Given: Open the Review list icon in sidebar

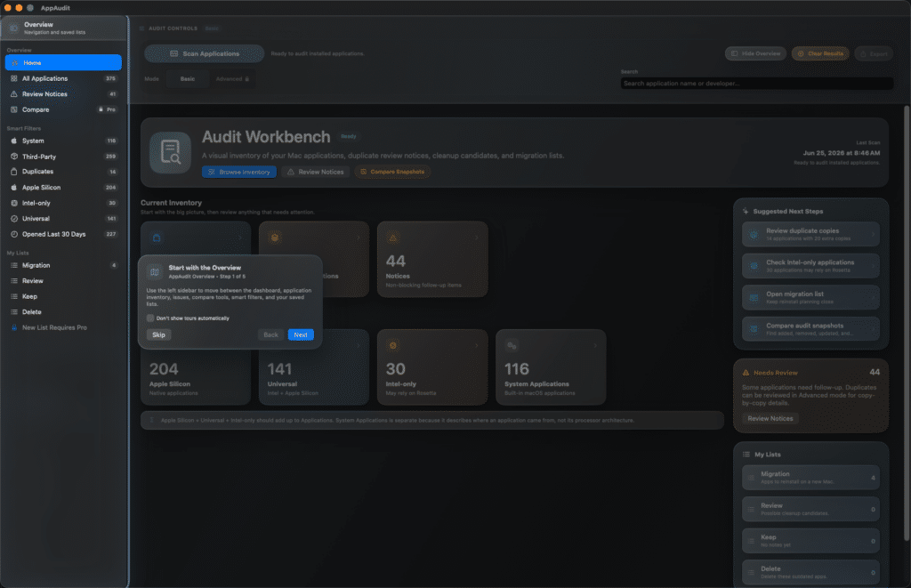Looking at the screenshot, I should point(14,281).
